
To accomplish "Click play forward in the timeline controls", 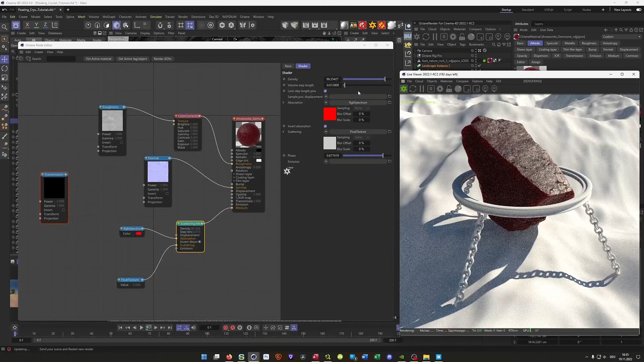I will (141, 328).
